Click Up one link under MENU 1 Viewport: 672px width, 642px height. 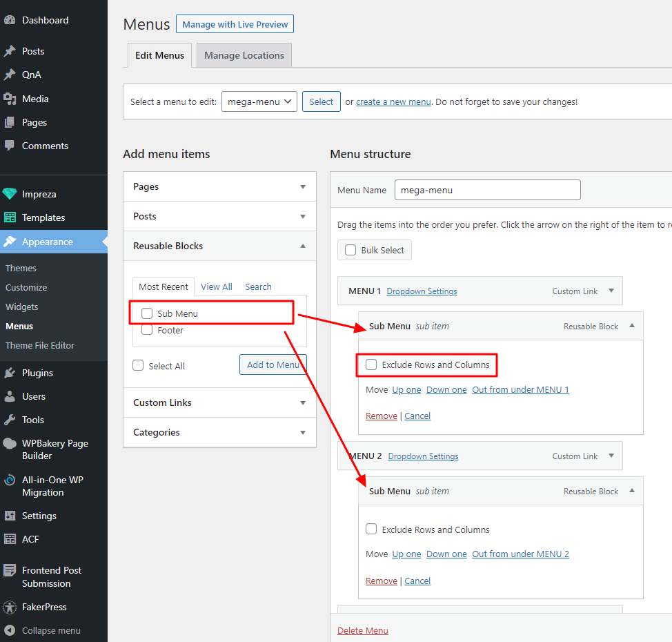tap(406, 389)
